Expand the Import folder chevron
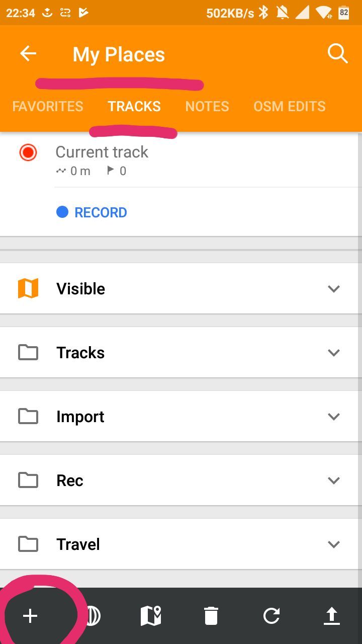 [334, 417]
